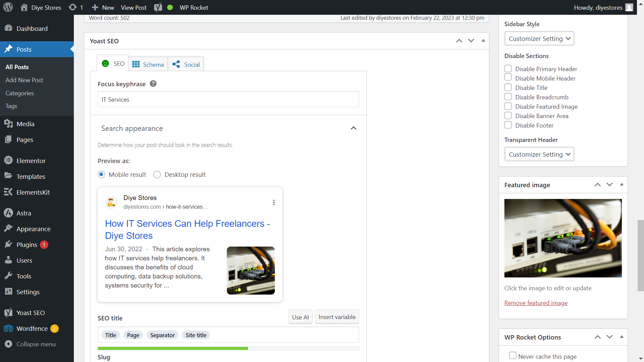
Task: Click the Astra sidebar icon
Action: [x=8, y=213]
